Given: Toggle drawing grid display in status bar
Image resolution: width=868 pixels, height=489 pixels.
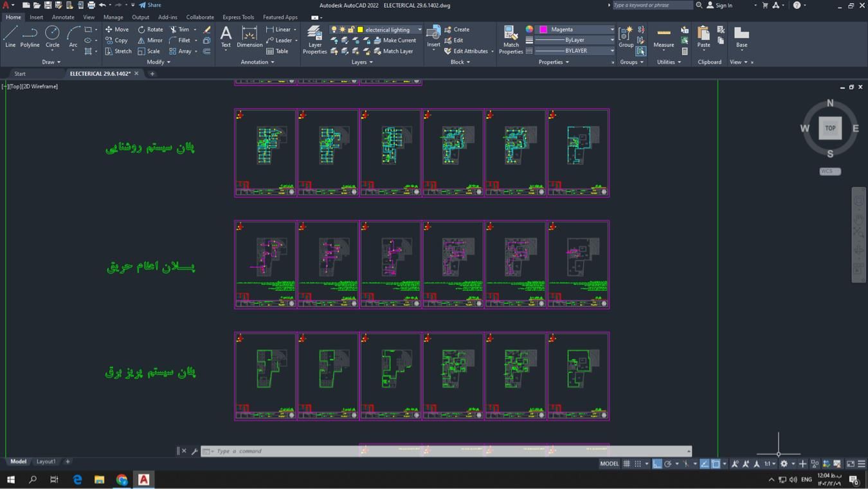Looking at the screenshot, I should [626, 464].
